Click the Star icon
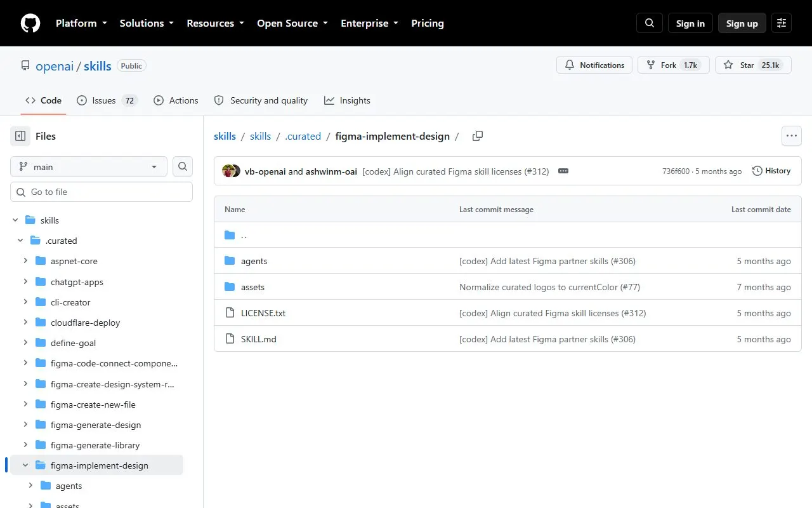Screen dimensions: 812x508 [728, 65]
